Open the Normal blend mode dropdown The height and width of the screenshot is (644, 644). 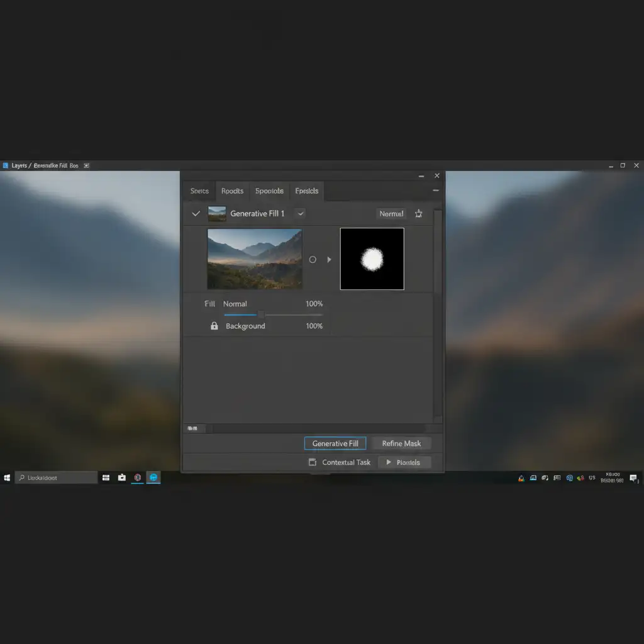pos(391,214)
